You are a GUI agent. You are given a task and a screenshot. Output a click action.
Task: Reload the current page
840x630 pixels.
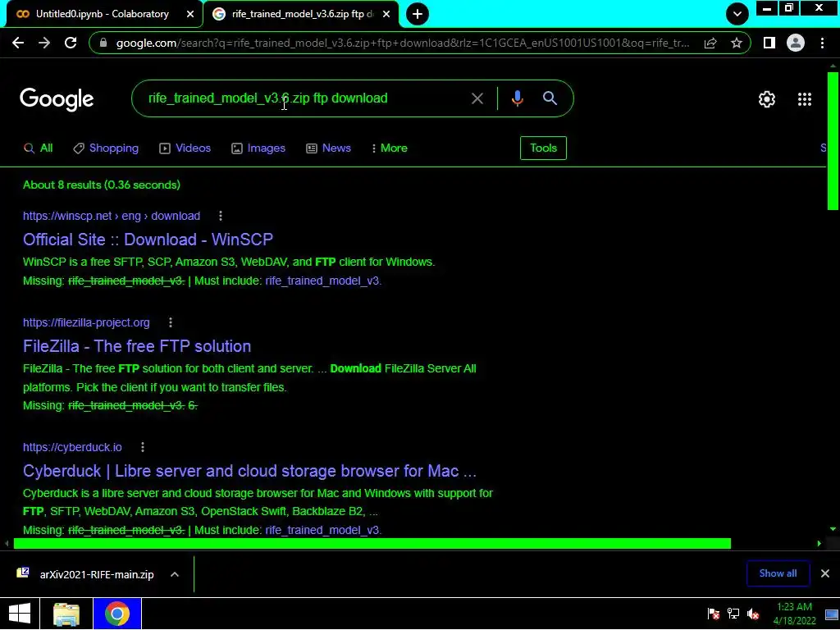point(71,43)
